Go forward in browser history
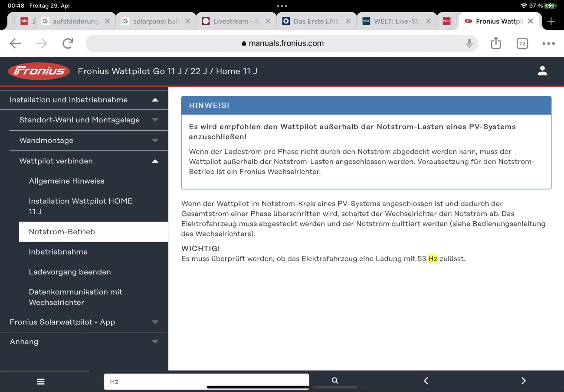The image size is (564, 392). point(42,43)
